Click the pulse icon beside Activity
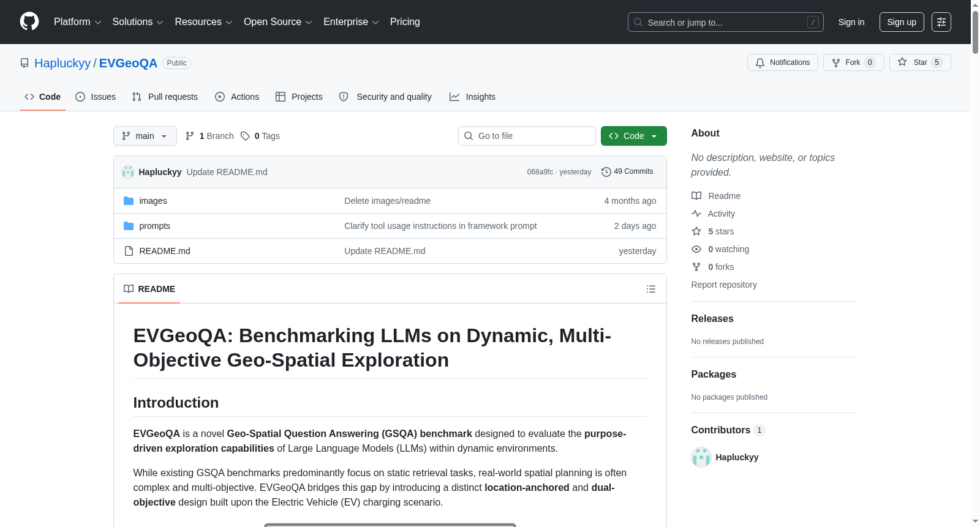The height and width of the screenshot is (527, 980). [x=696, y=214]
